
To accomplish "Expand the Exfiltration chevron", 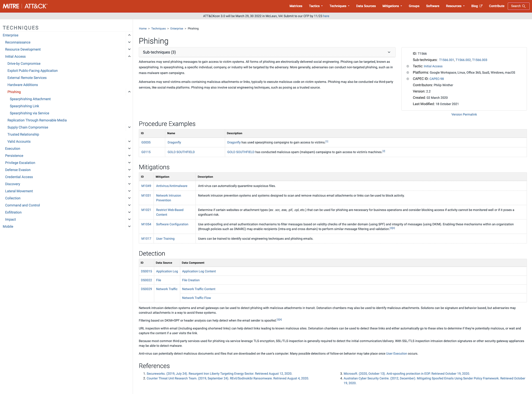I will pos(129,212).
